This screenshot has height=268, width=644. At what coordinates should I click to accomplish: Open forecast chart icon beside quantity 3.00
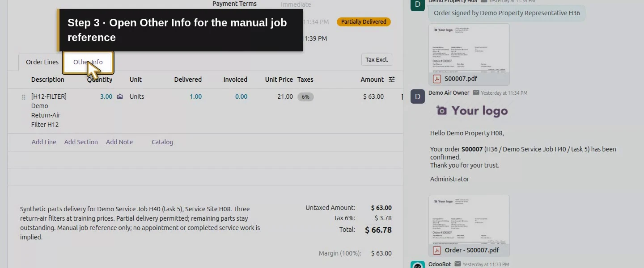click(120, 96)
